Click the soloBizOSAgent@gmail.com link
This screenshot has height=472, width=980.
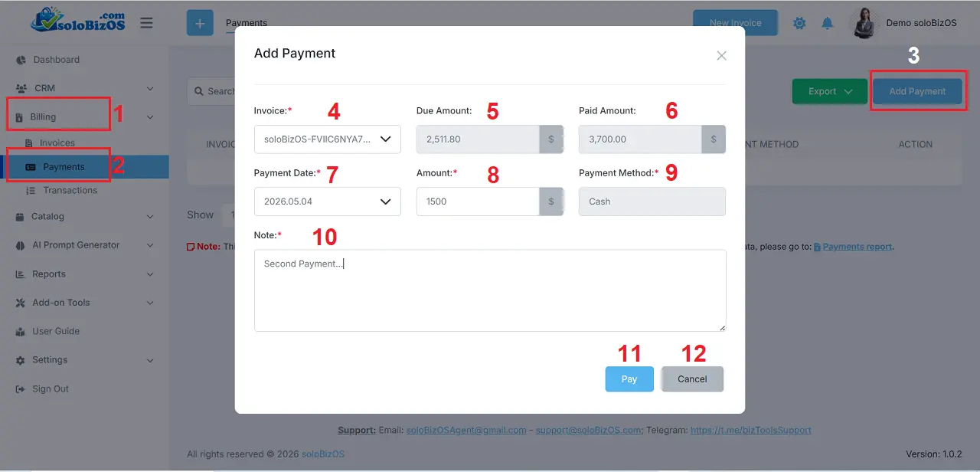[x=466, y=430]
